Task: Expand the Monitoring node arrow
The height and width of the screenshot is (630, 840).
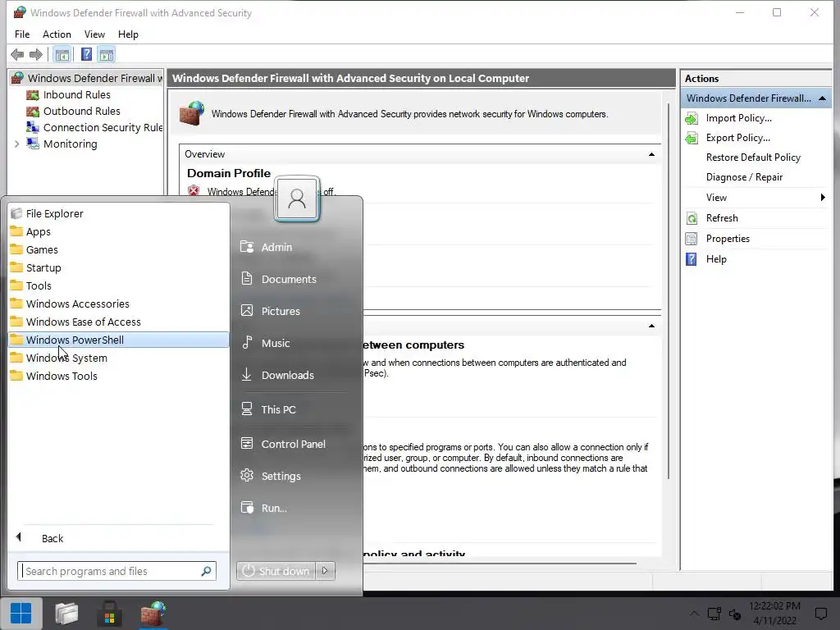Action: [x=16, y=144]
